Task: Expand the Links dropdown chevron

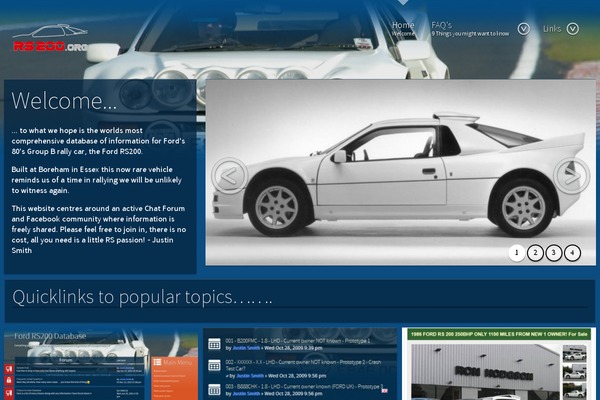Action: coord(572,29)
